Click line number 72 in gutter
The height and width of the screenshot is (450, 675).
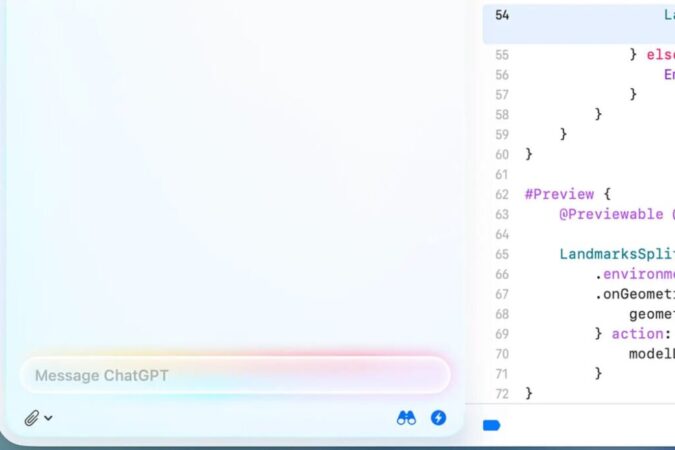(x=502, y=394)
